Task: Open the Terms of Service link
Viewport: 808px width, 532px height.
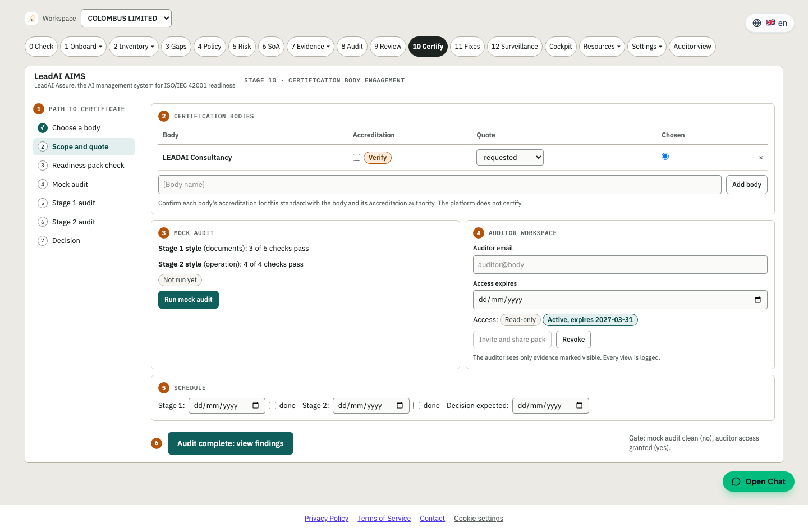Action: (x=384, y=519)
